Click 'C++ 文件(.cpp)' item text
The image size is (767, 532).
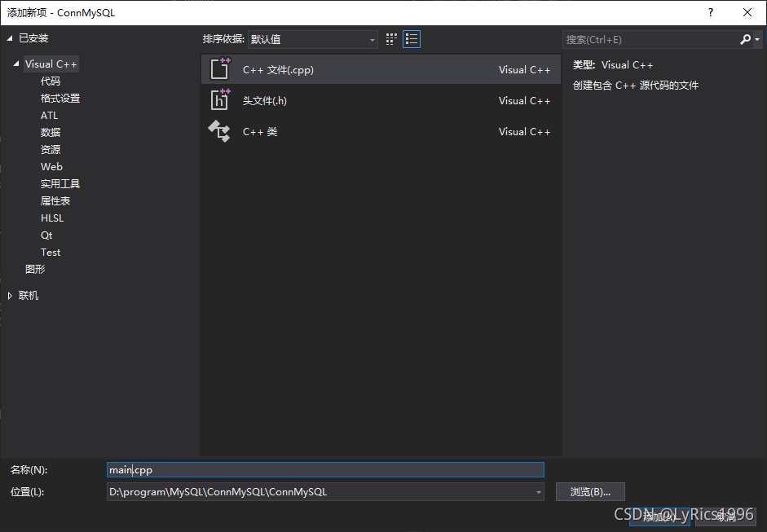[x=278, y=70]
